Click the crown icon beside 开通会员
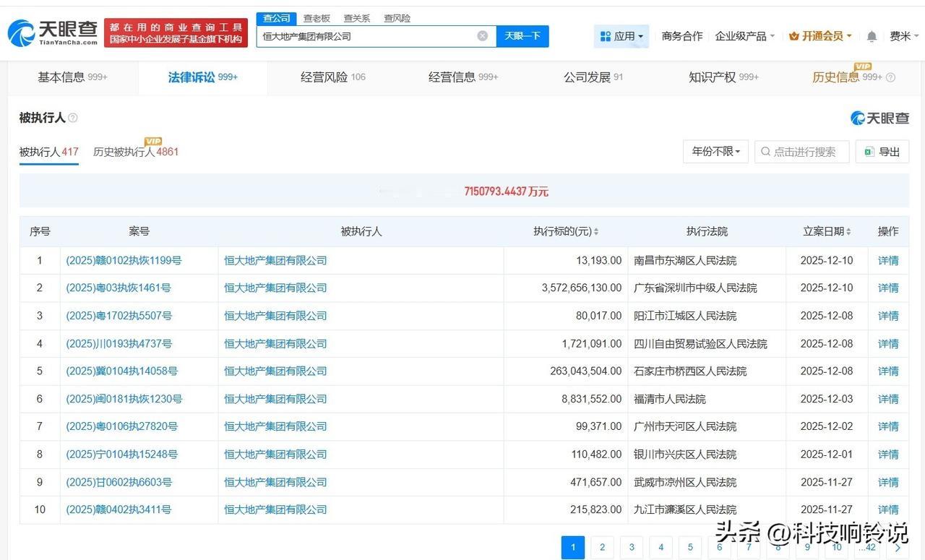Image resolution: width=925 pixels, height=560 pixels. coord(796,35)
